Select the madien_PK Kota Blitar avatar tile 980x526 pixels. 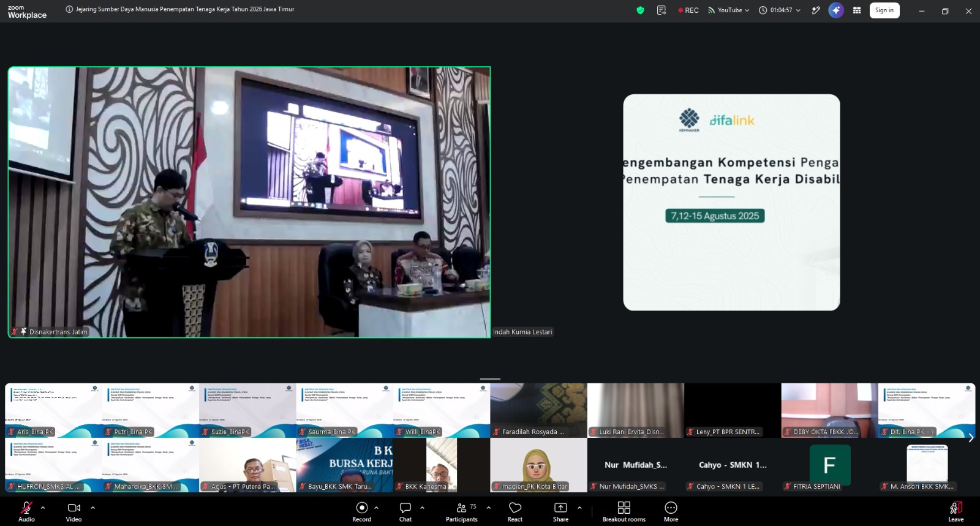coord(538,465)
